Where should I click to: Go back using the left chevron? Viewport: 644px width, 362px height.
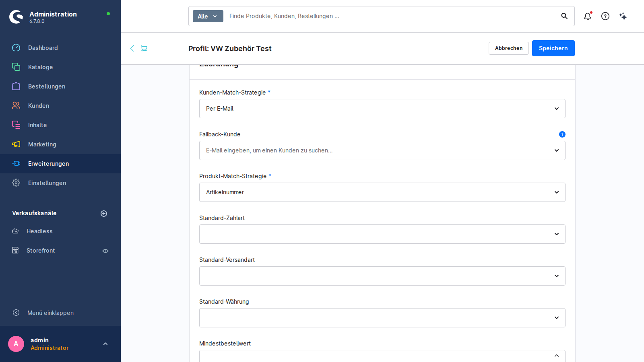(132, 48)
